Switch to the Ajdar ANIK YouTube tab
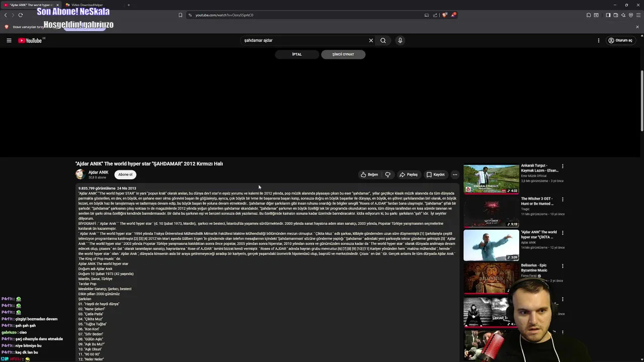644x362 pixels. (30, 5)
